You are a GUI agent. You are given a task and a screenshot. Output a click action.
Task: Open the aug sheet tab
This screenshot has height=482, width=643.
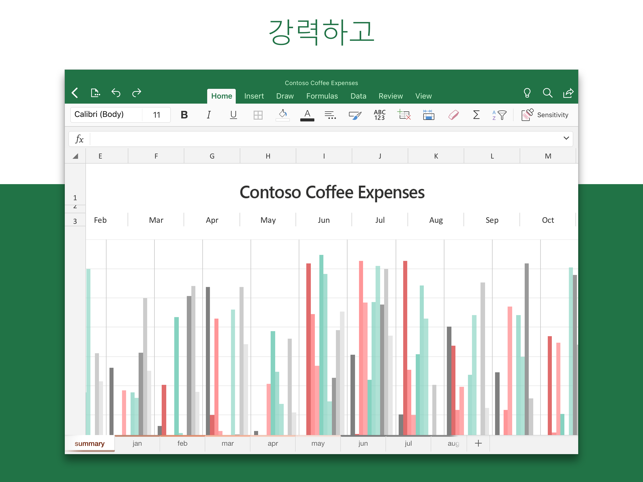click(x=449, y=443)
